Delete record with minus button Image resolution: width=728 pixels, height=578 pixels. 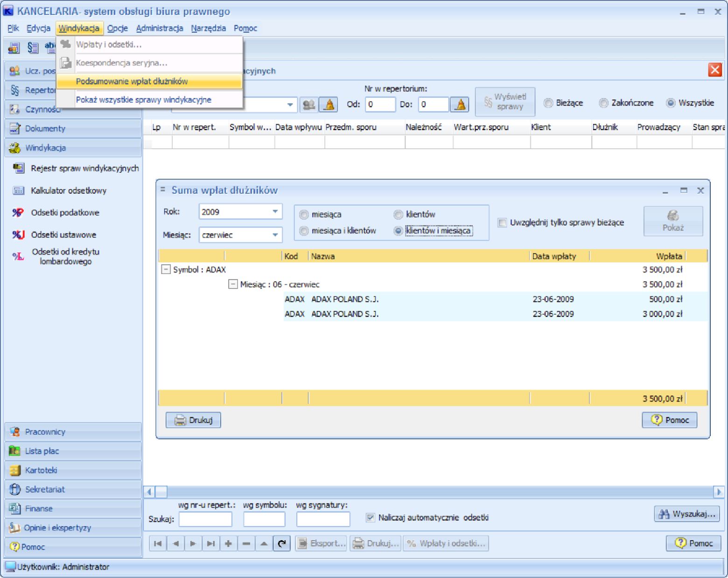246,543
